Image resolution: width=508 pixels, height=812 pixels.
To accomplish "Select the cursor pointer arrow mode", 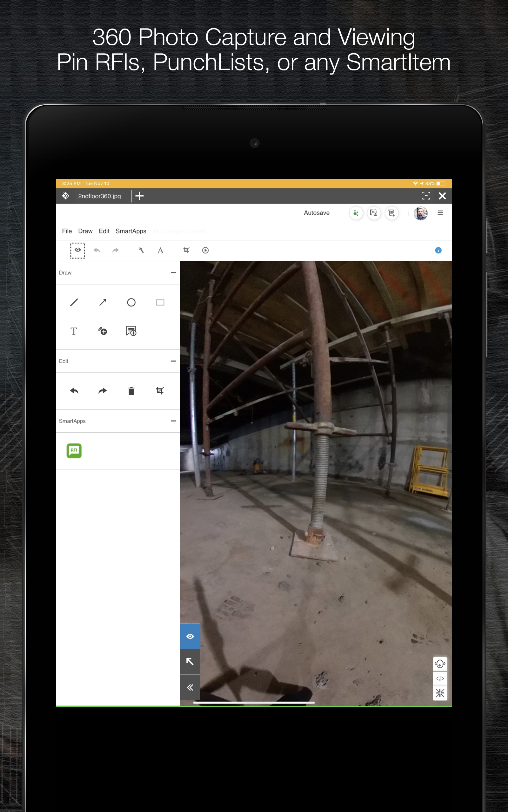I will [x=190, y=662].
